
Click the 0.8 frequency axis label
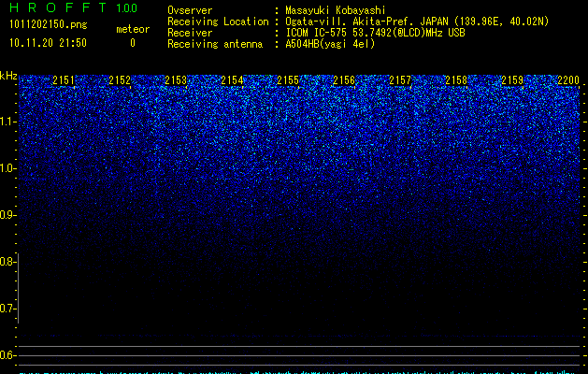[x=7, y=262]
